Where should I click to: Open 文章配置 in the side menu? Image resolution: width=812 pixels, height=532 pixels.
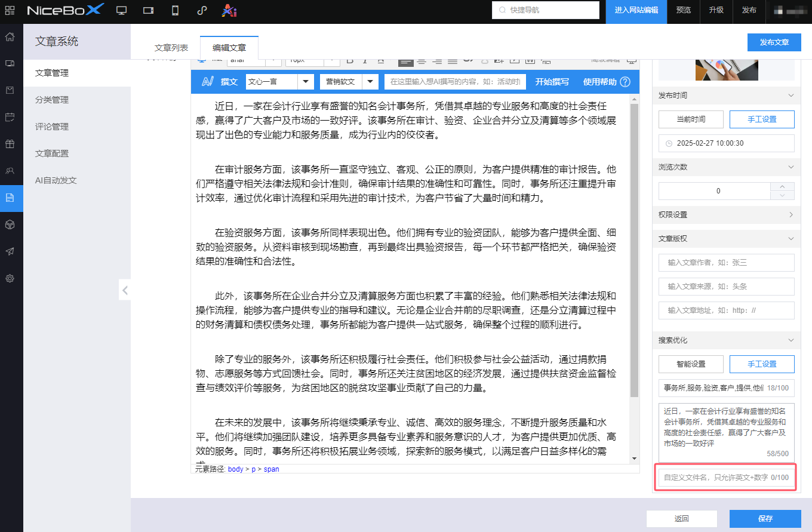(77, 153)
